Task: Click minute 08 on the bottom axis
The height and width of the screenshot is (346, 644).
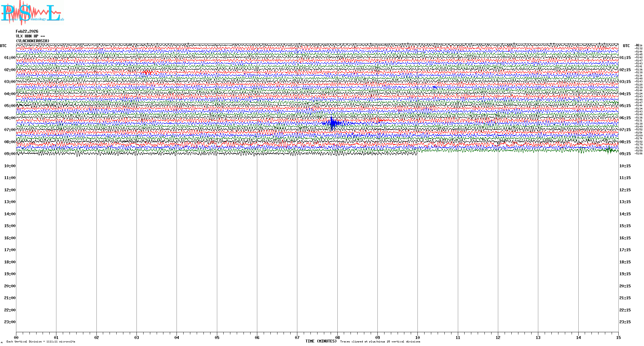Action: (x=337, y=337)
